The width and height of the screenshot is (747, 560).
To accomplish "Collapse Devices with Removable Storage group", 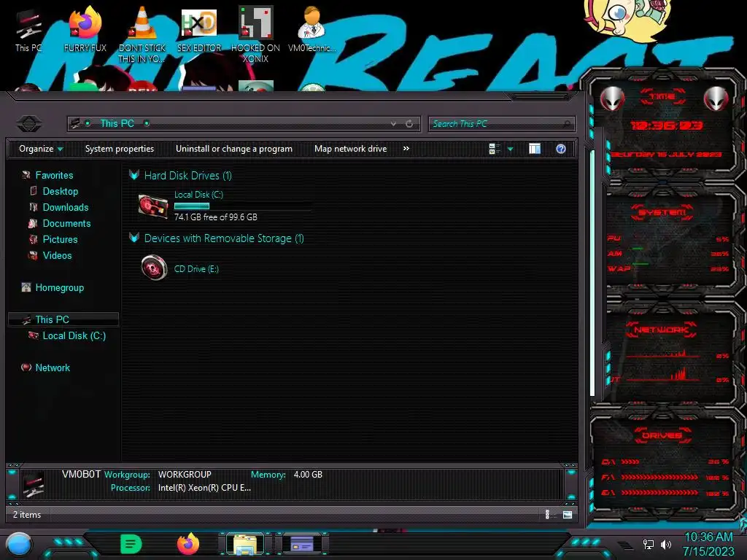I will point(134,238).
